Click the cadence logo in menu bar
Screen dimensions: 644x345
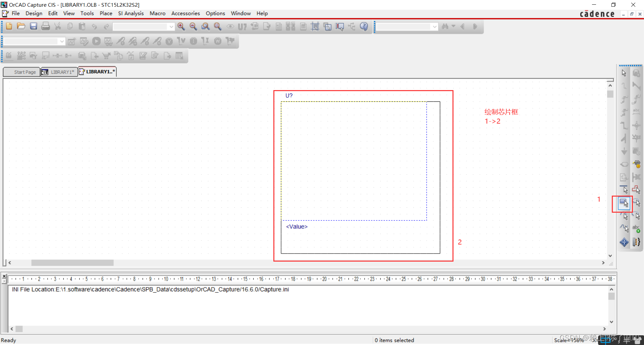tap(597, 14)
